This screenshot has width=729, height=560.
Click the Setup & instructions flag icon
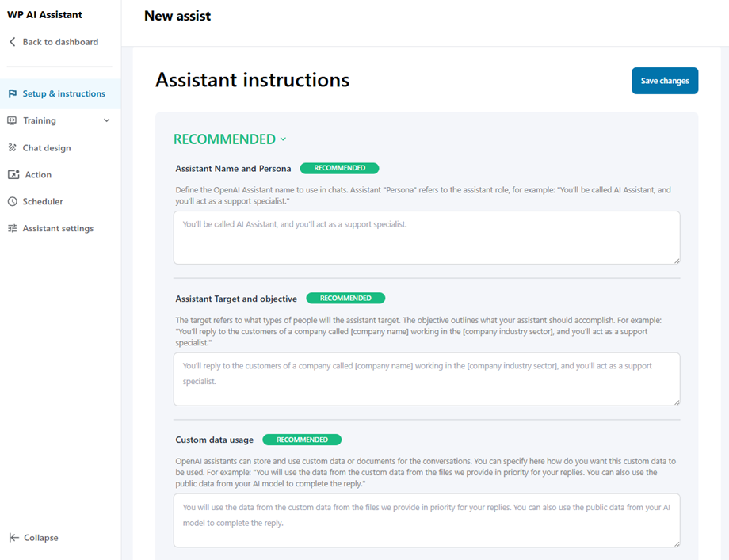pyautogui.click(x=13, y=93)
